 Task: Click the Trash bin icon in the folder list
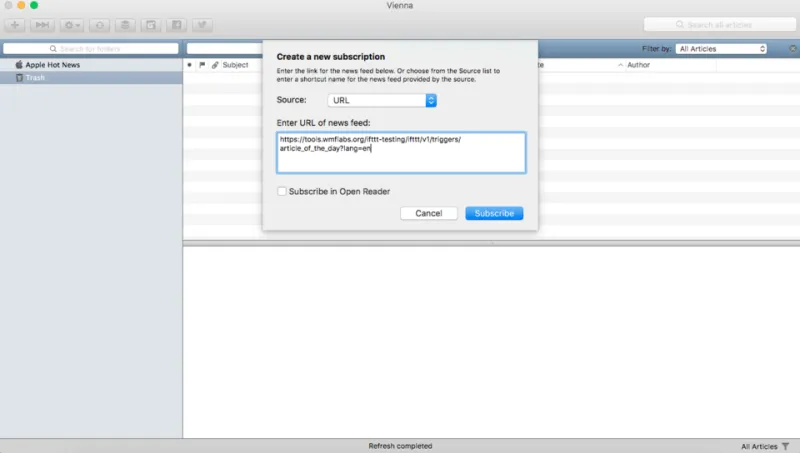19,78
